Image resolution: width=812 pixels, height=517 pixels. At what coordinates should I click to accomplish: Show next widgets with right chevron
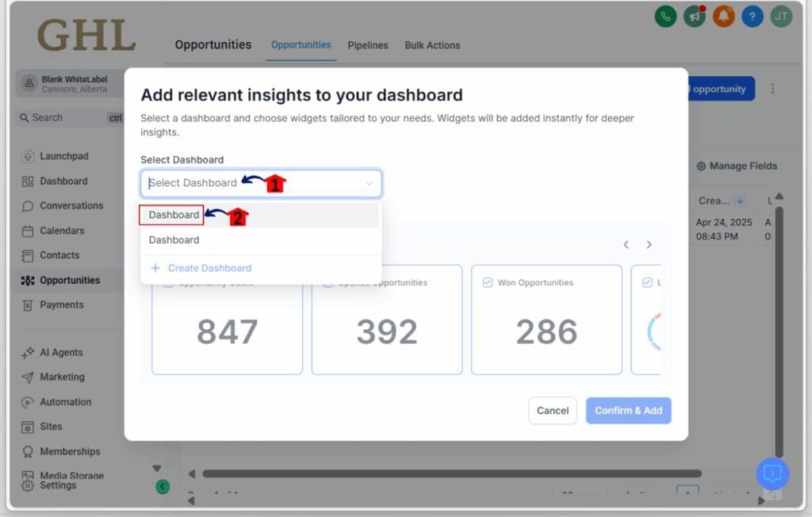tap(649, 244)
